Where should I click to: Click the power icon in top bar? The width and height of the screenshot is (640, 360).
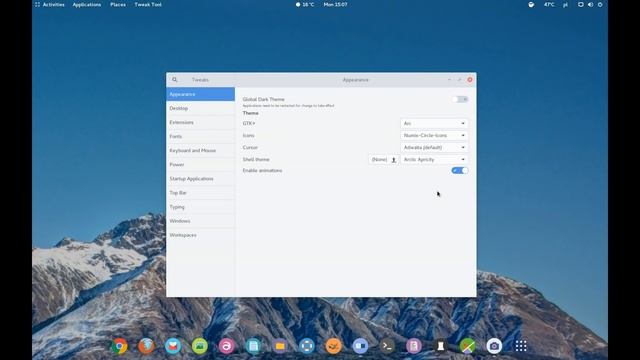point(600,4)
